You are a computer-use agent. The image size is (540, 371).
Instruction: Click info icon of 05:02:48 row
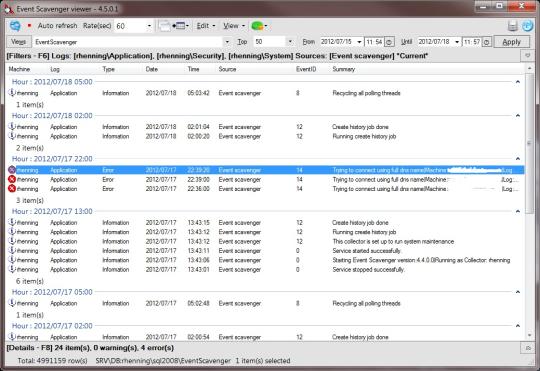point(12,303)
